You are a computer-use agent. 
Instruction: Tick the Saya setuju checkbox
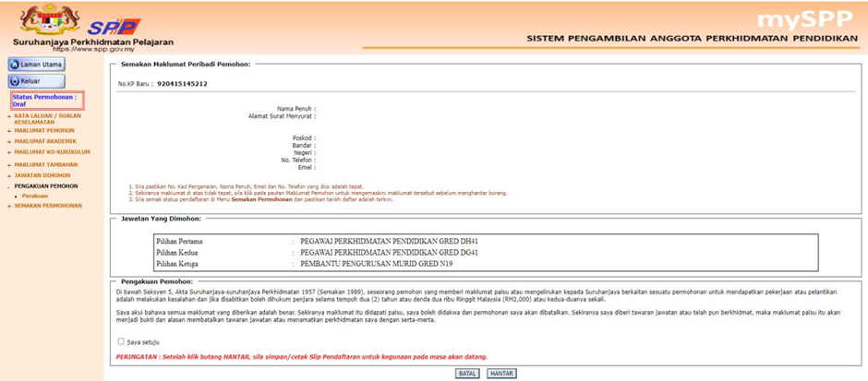coord(121,341)
